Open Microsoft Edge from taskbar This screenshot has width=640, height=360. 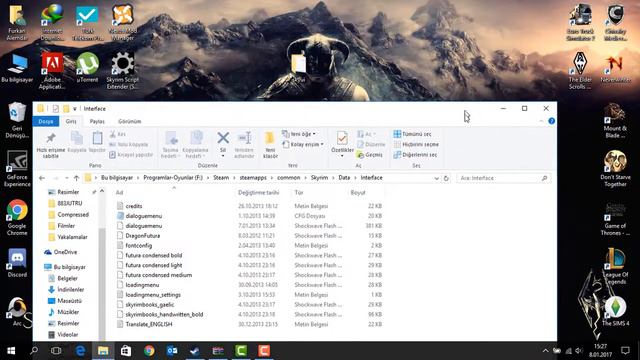pos(80,351)
